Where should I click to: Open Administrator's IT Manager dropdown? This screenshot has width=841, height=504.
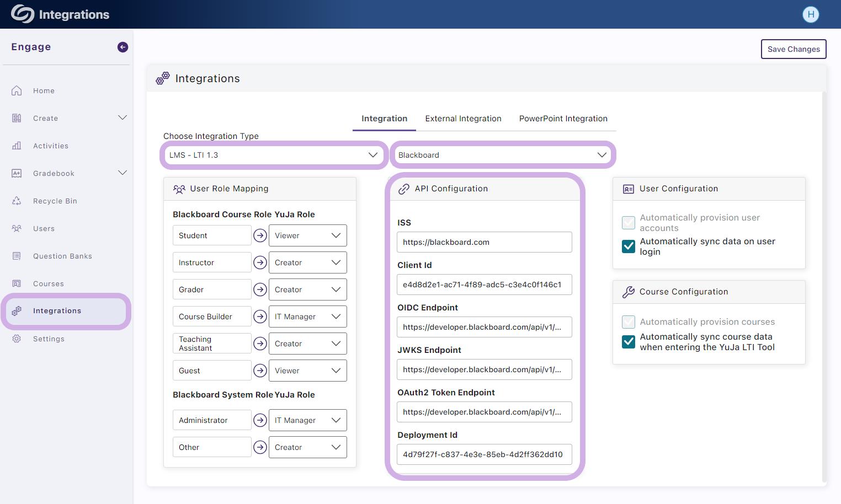click(x=307, y=420)
